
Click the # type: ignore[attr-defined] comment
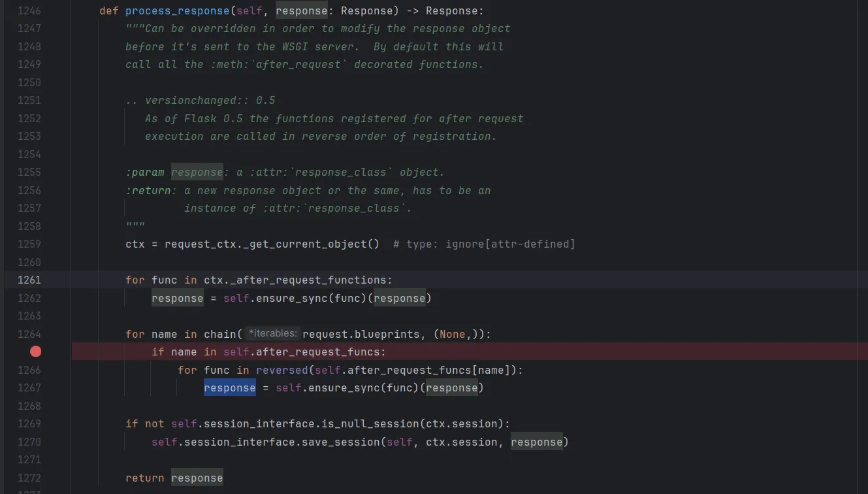[x=484, y=244]
